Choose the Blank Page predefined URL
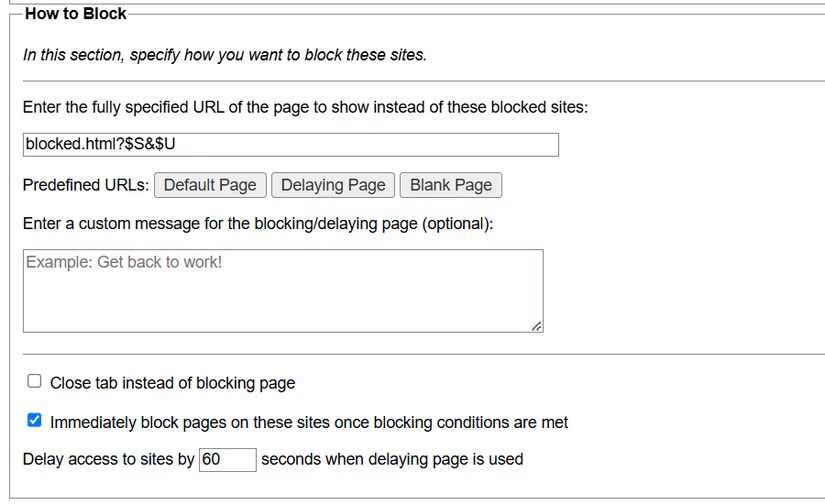 (x=450, y=185)
